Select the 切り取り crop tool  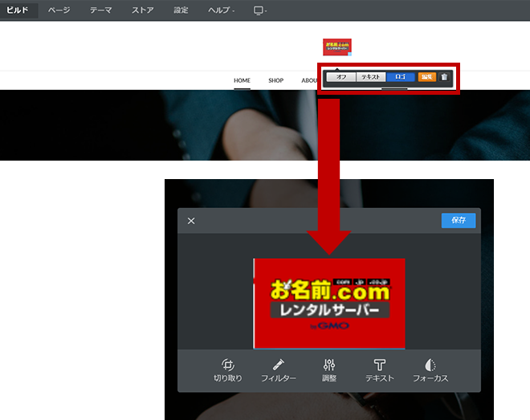click(x=228, y=371)
